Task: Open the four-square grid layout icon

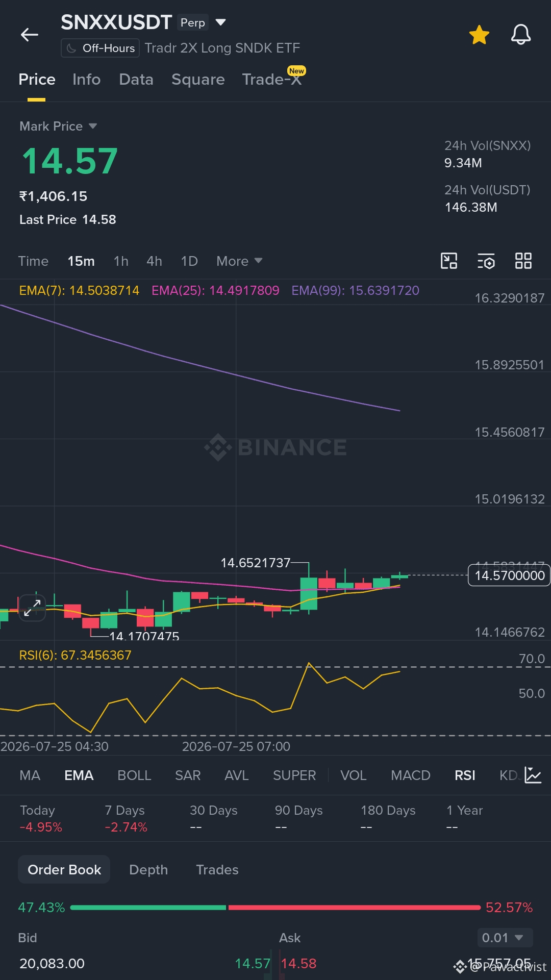Action: coord(523,261)
